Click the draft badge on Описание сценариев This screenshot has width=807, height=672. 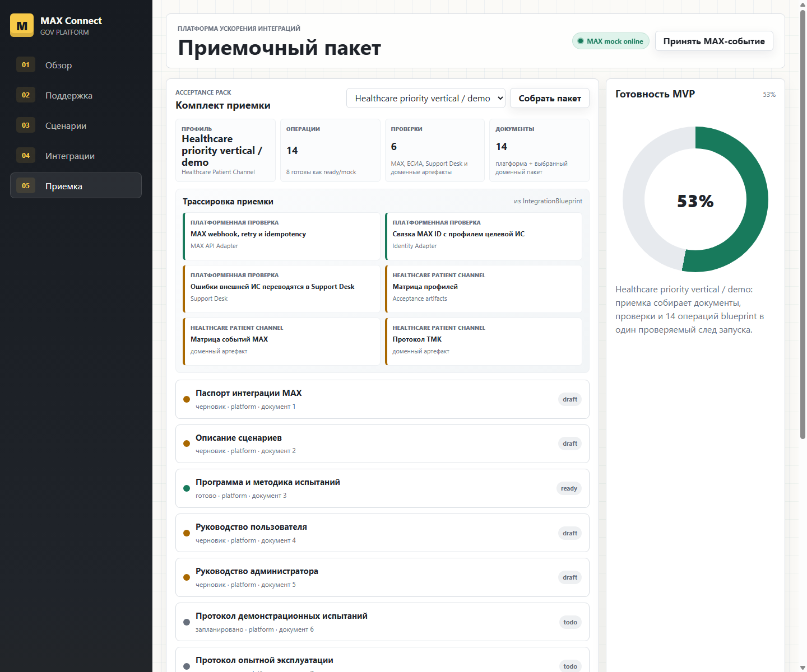pyautogui.click(x=570, y=444)
